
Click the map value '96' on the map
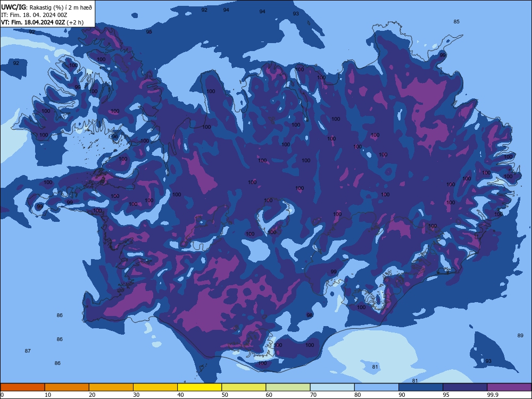coord(115,137)
